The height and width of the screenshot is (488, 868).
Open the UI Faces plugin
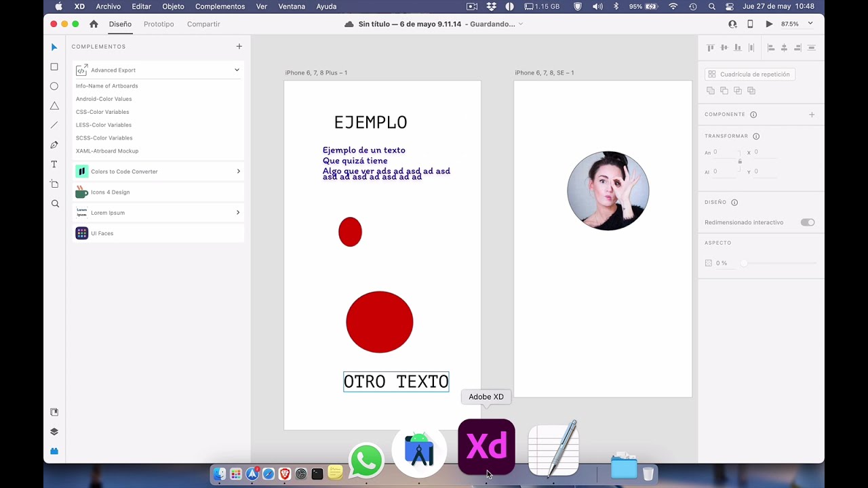(x=157, y=233)
